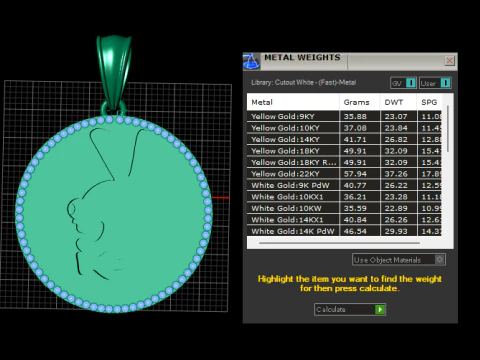
Task: Select the Yellow Gold:14KY row
Action: (344, 139)
